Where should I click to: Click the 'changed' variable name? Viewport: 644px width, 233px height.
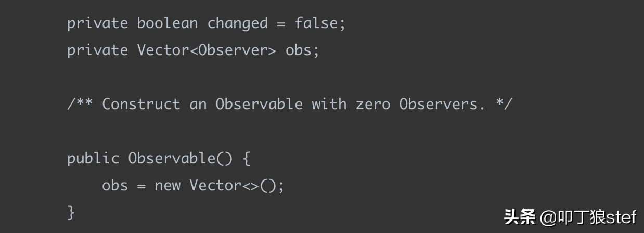pos(238,24)
